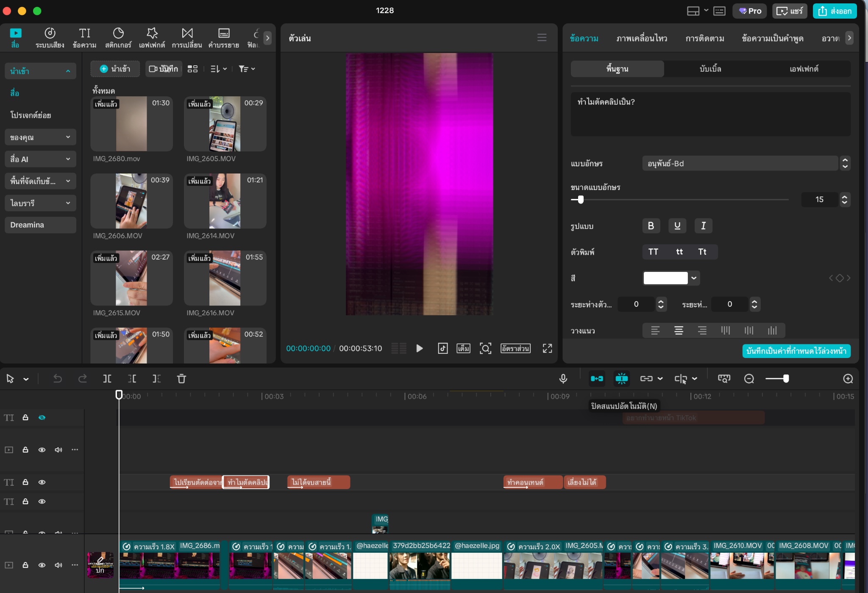Click the delete trash icon in timeline toolbar
This screenshot has height=593, width=868.
[181, 379]
